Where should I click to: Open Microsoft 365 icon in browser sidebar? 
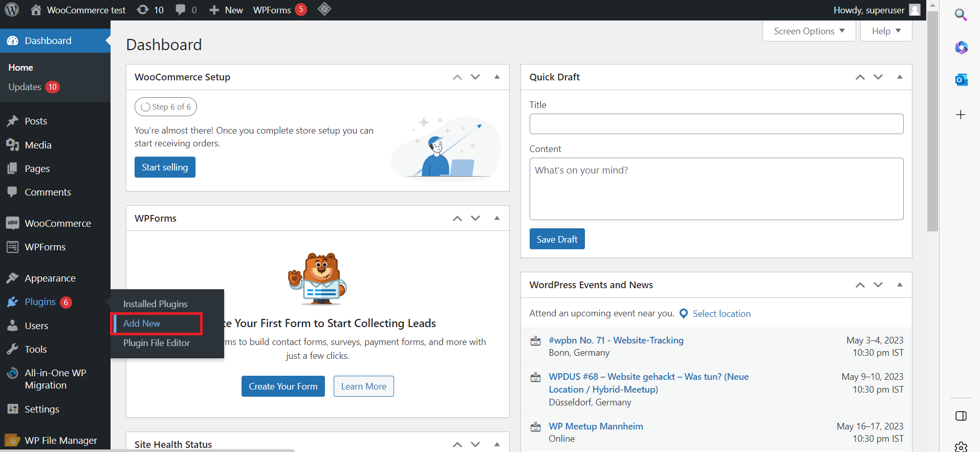click(961, 48)
